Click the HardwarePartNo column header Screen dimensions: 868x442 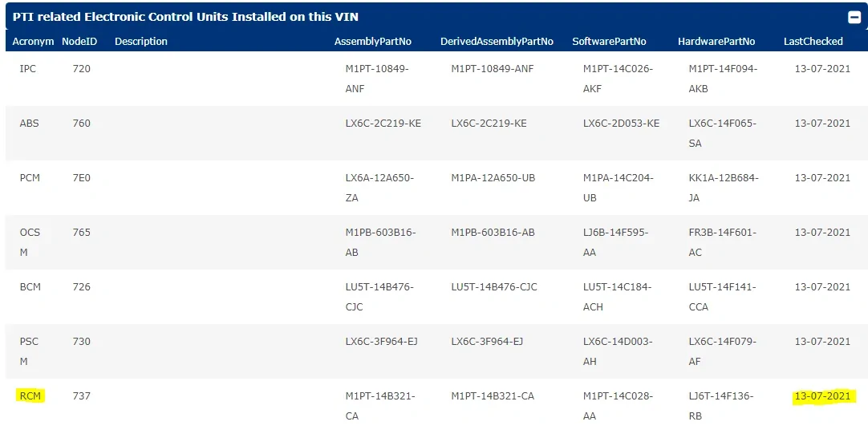pos(716,41)
